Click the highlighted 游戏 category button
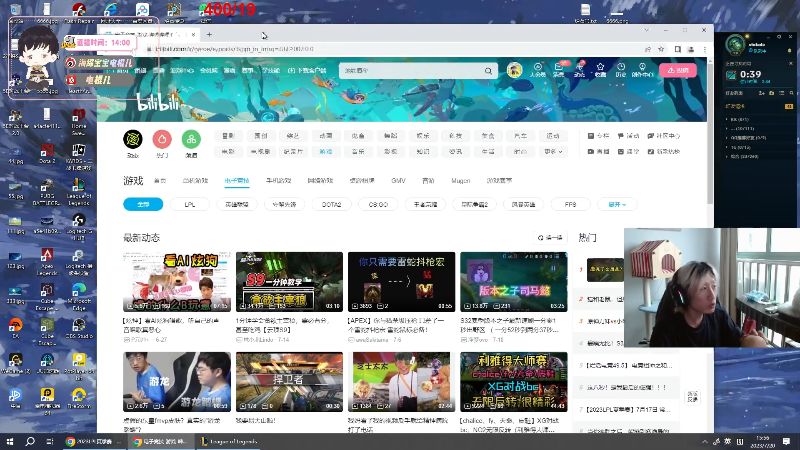 [x=326, y=152]
